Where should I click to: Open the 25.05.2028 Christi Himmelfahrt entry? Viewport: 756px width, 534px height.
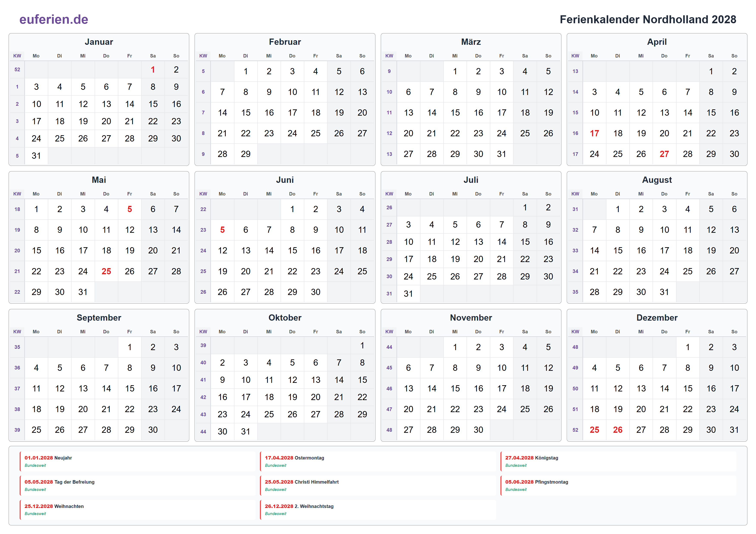click(378, 485)
